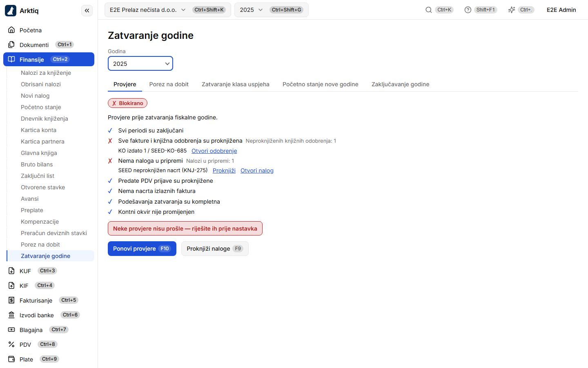Switch to Zaključavanje godine tab
The image size is (588, 368).
coord(401,84)
